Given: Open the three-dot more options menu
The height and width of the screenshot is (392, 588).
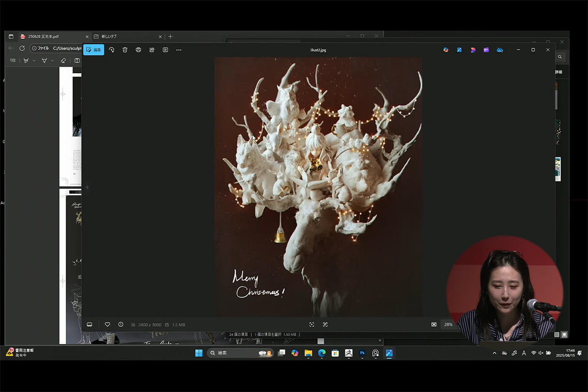Looking at the screenshot, I should (x=179, y=50).
